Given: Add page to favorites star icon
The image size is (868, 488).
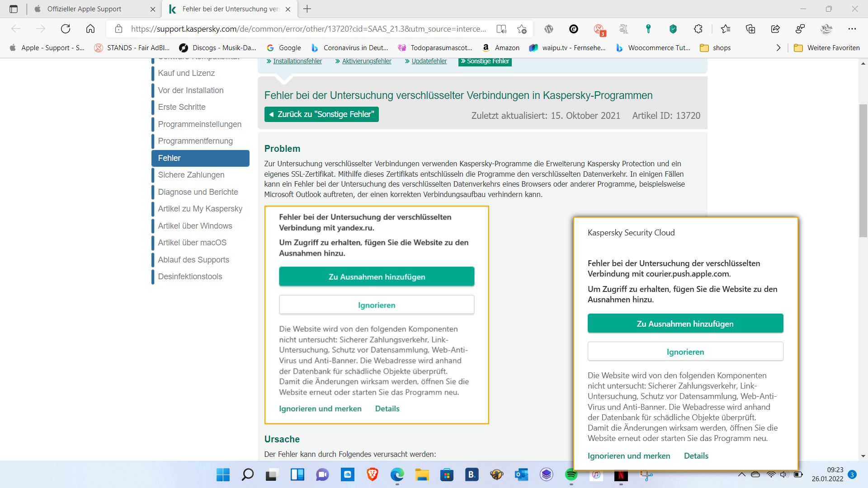Looking at the screenshot, I should tap(522, 29).
